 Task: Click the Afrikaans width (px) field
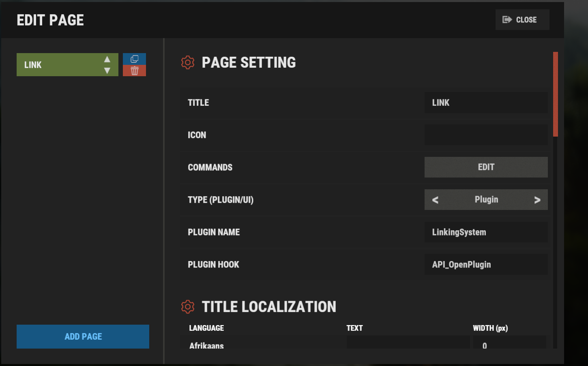[509, 343]
